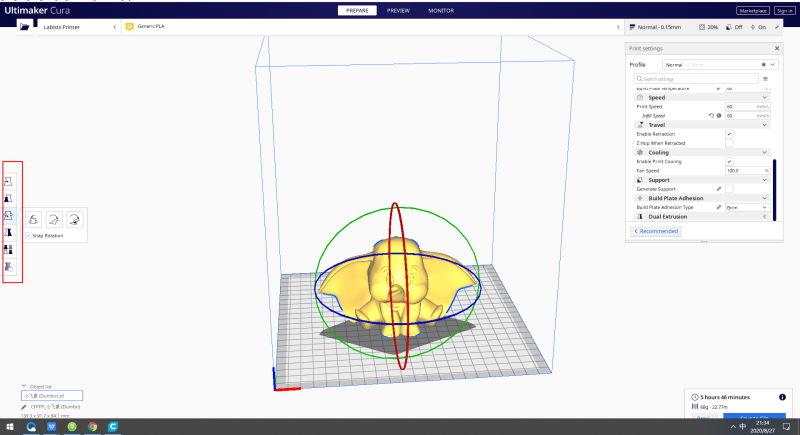Select the Support Blocker tool

click(8, 267)
